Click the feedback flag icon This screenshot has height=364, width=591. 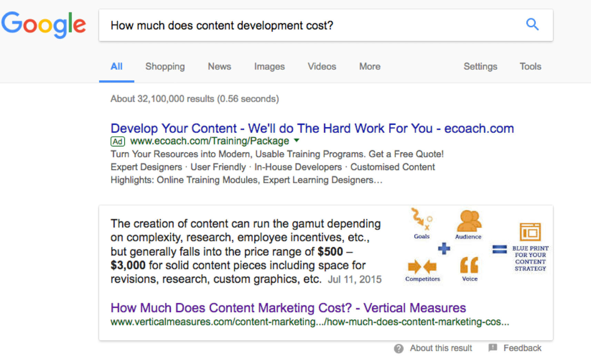(493, 348)
